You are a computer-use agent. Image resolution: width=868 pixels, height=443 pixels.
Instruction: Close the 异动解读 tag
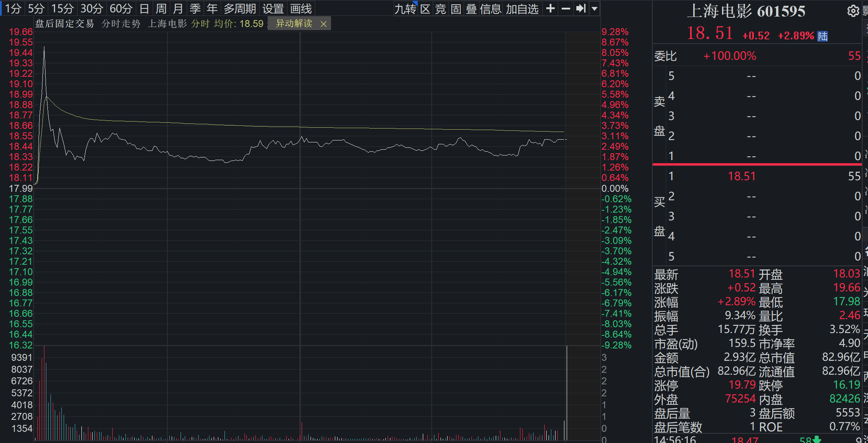[x=324, y=24]
